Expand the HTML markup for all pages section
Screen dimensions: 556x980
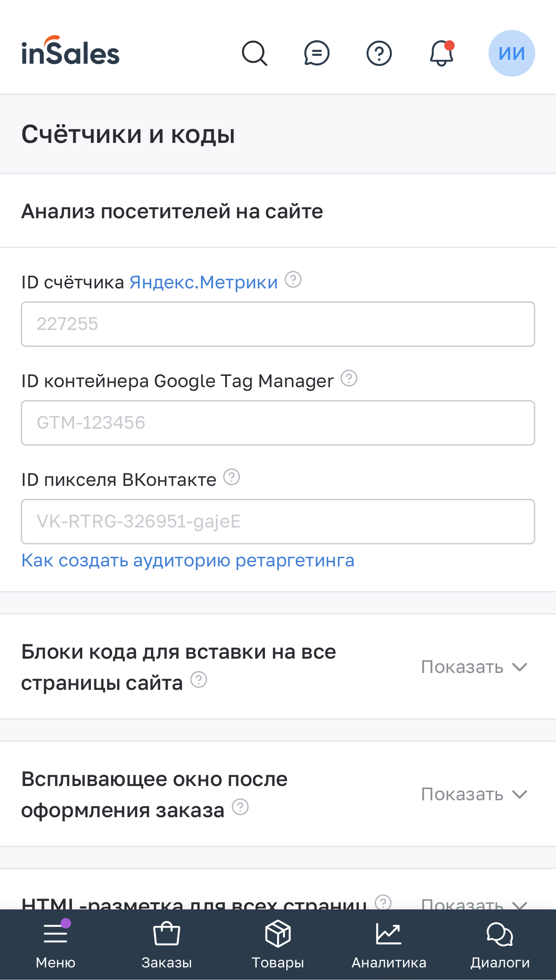(474, 904)
